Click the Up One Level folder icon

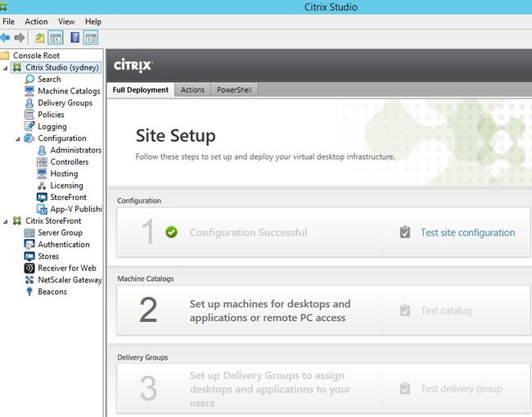pyautogui.click(x=40, y=38)
